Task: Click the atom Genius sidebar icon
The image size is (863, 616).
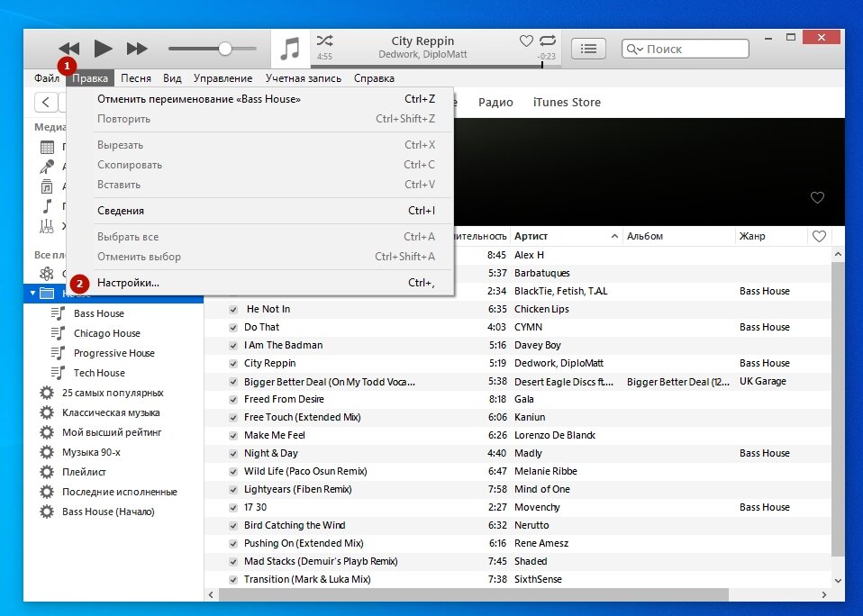Action: pyautogui.click(x=47, y=274)
